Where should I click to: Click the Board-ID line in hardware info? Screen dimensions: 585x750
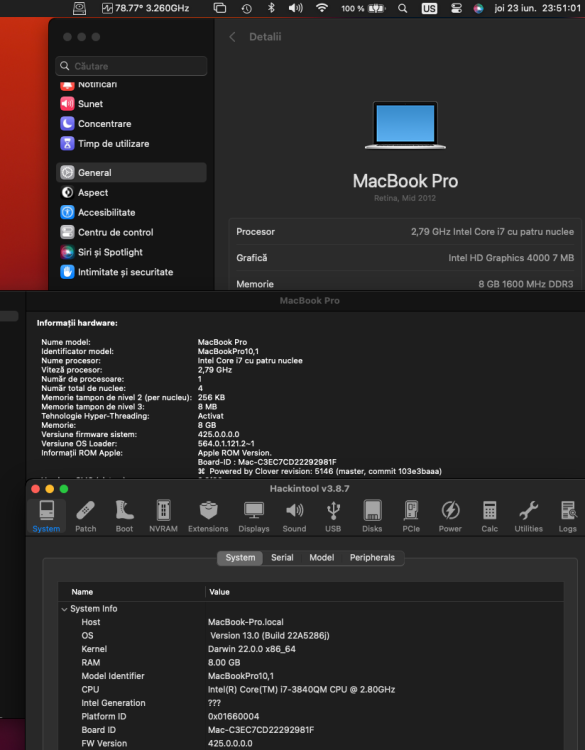[267, 462]
